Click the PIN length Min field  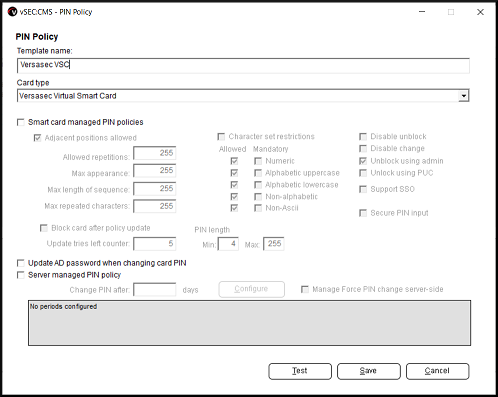coord(228,244)
